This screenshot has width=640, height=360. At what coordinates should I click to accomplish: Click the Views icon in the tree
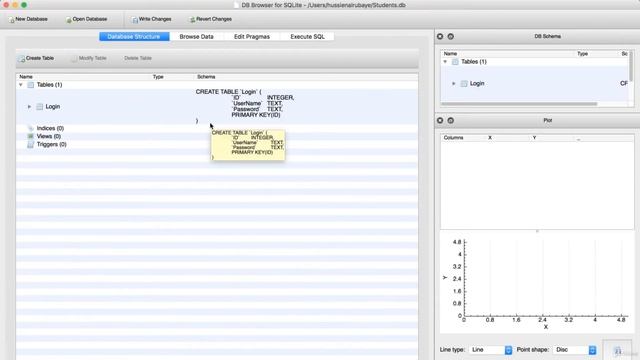(31, 136)
